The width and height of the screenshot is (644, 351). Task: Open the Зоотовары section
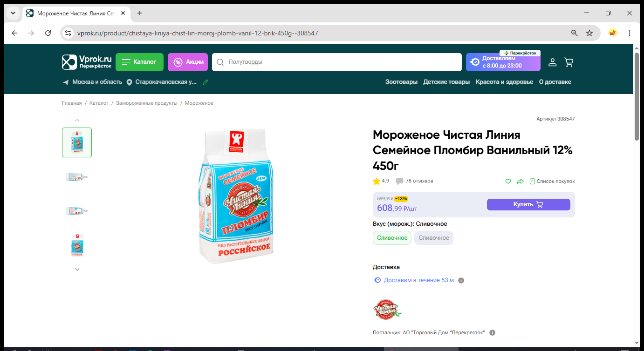point(401,82)
